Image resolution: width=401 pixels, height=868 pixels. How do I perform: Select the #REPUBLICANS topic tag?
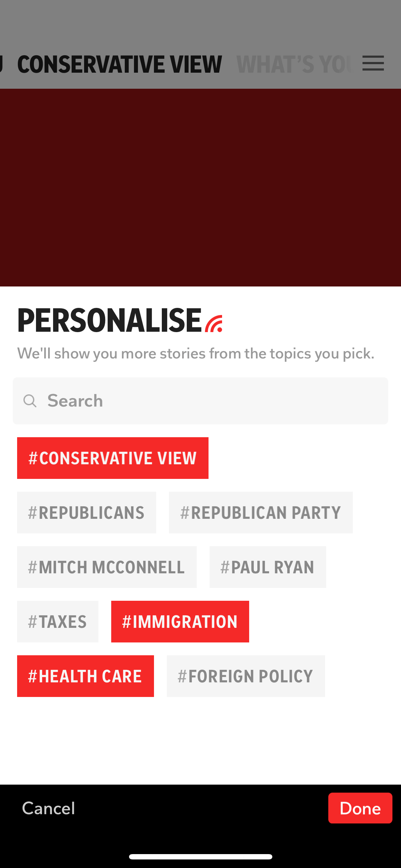(87, 512)
